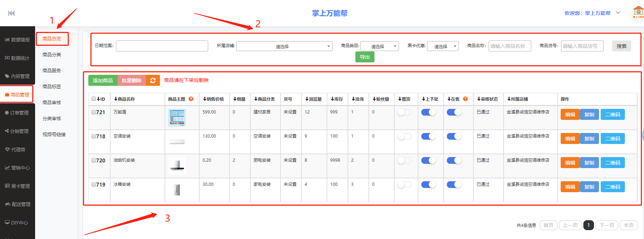Click the sort arrow on 销售价格 column
Image resolution: width=644 pixels, height=239 pixels.
click(x=205, y=99)
